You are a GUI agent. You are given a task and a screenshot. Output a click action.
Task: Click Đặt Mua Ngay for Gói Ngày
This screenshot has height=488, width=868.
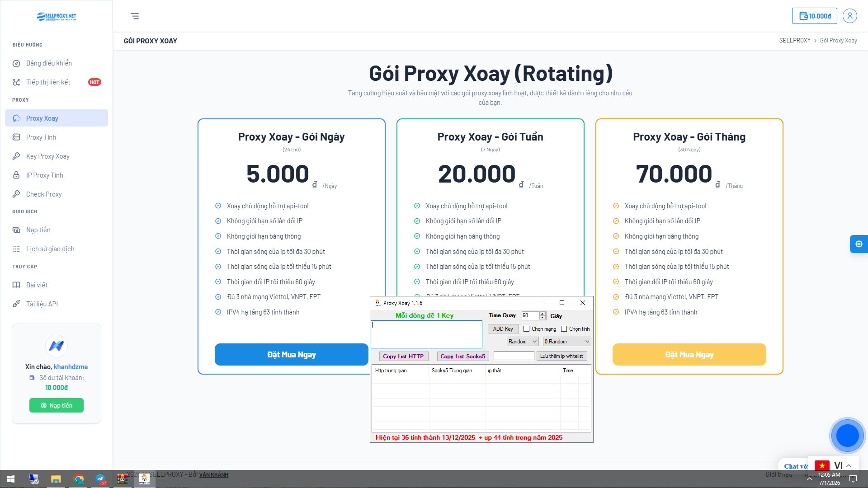click(291, 355)
